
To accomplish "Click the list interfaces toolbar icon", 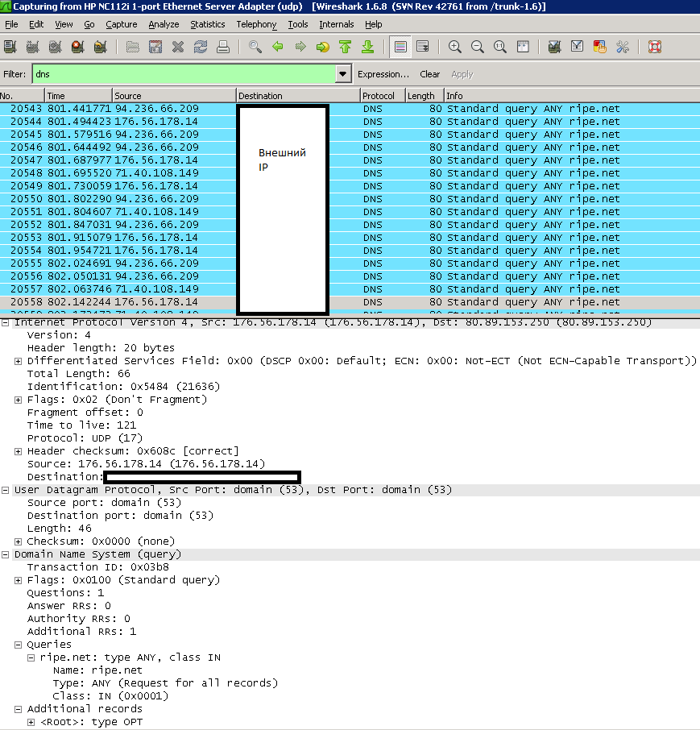I will point(10,47).
